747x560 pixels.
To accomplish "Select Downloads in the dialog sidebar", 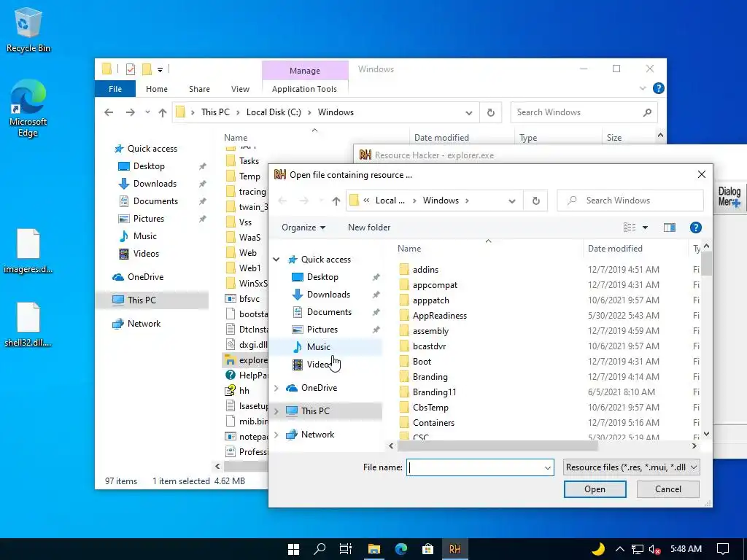I will (x=328, y=295).
